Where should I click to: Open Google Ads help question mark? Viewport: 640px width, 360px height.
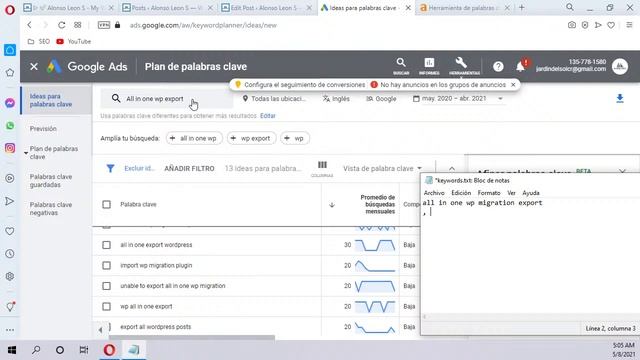498,67
